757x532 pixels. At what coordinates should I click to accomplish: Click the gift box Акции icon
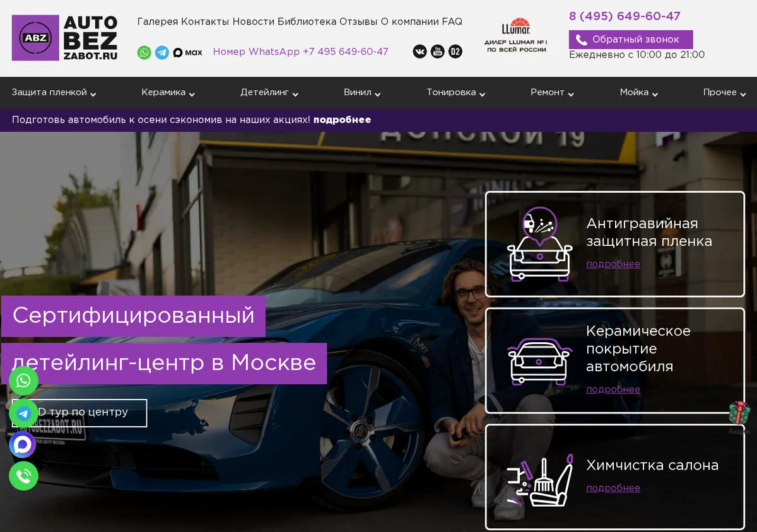click(739, 417)
